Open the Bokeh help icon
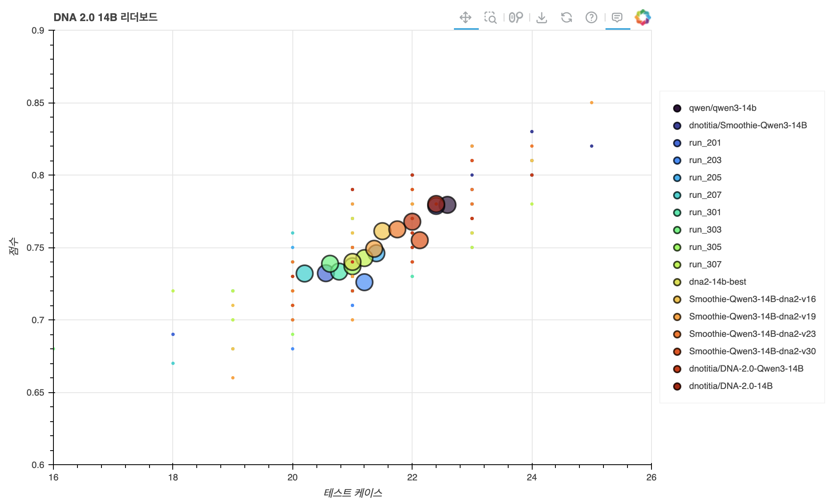 591,17
